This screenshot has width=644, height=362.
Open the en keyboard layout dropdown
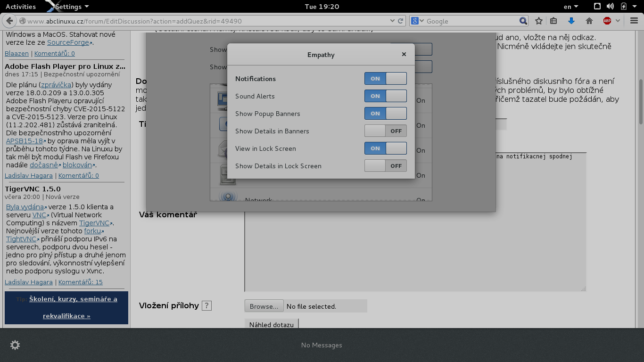point(571,7)
